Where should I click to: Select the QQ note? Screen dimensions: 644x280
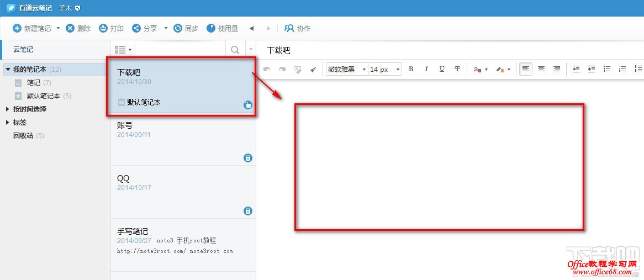click(x=183, y=192)
